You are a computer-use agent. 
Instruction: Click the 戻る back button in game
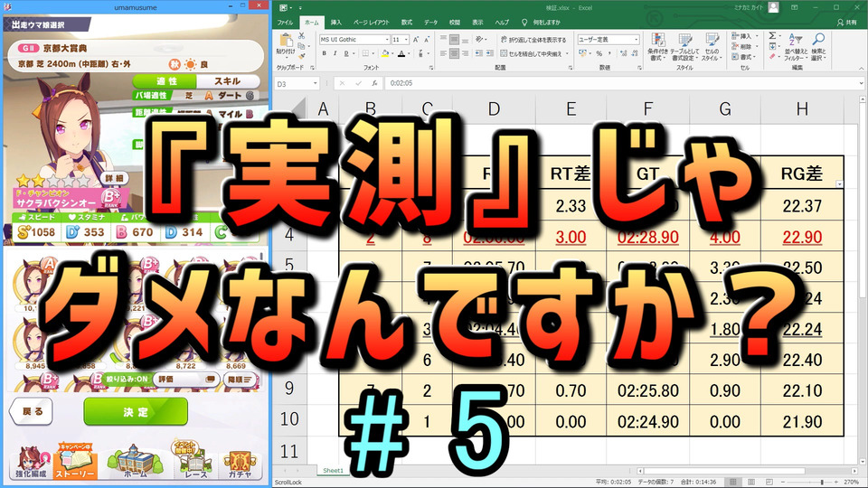pos(33,412)
